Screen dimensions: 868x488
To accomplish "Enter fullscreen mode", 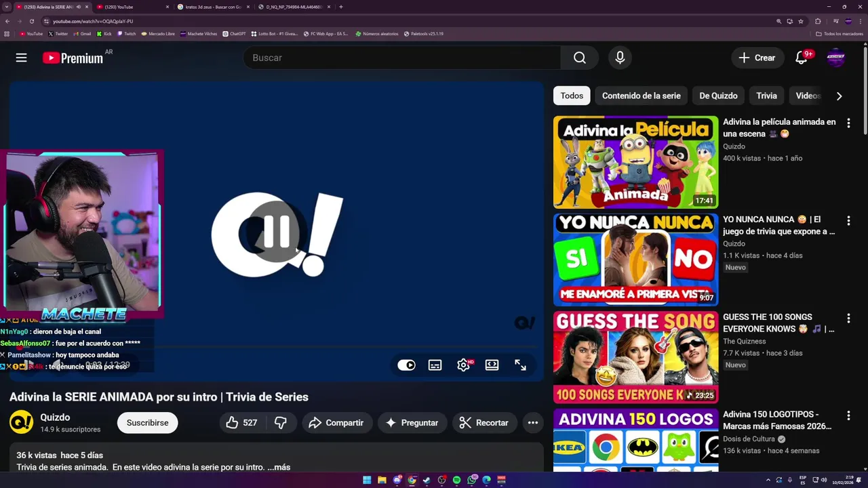I will coord(520,365).
